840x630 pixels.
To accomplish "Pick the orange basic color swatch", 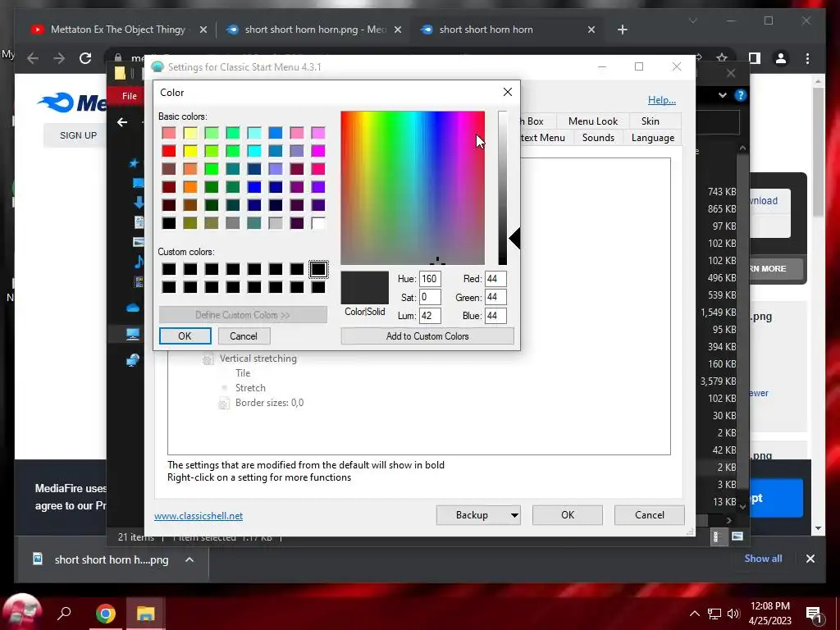I will point(190,187).
